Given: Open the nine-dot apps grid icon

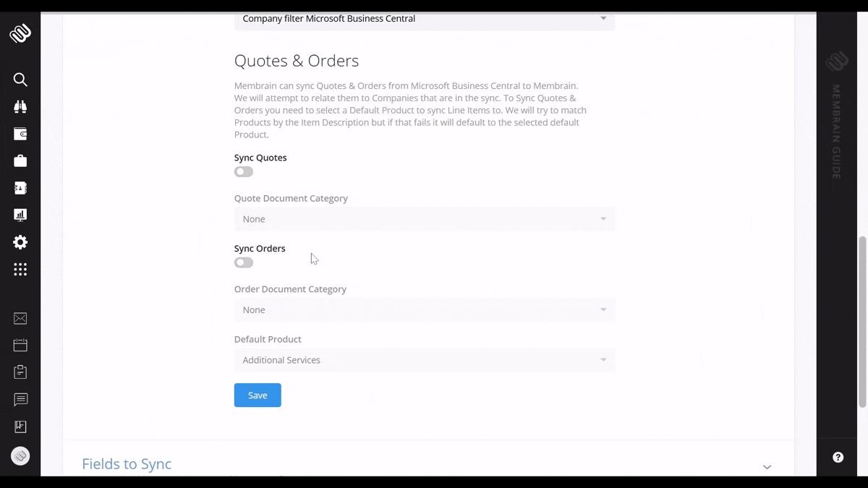Looking at the screenshot, I should (20, 270).
